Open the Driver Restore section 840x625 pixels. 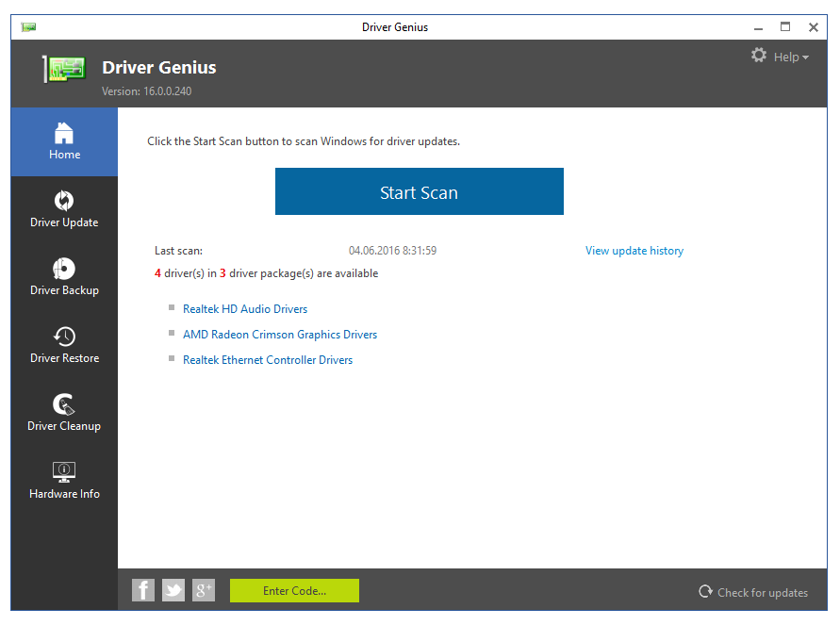tap(64, 345)
